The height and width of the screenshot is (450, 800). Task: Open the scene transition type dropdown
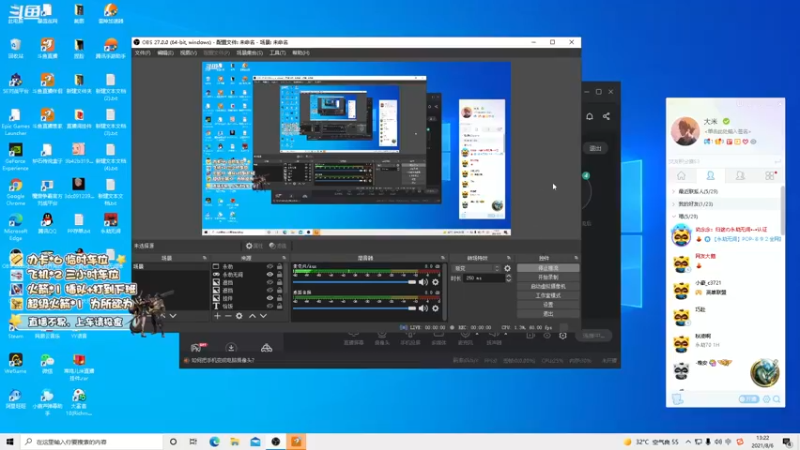pyautogui.click(x=477, y=268)
